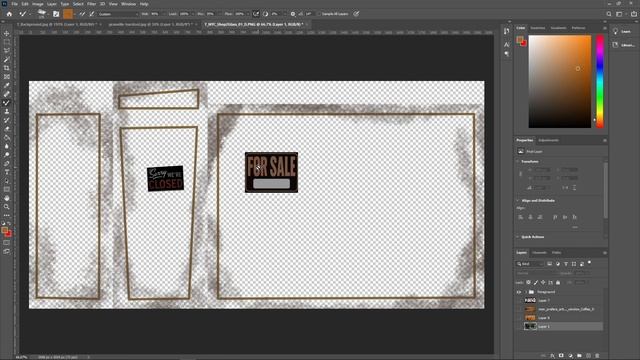The height and width of the screenshot is (360, 640).
Task: Open smoothing options gear icon
Action: point(293,14)
